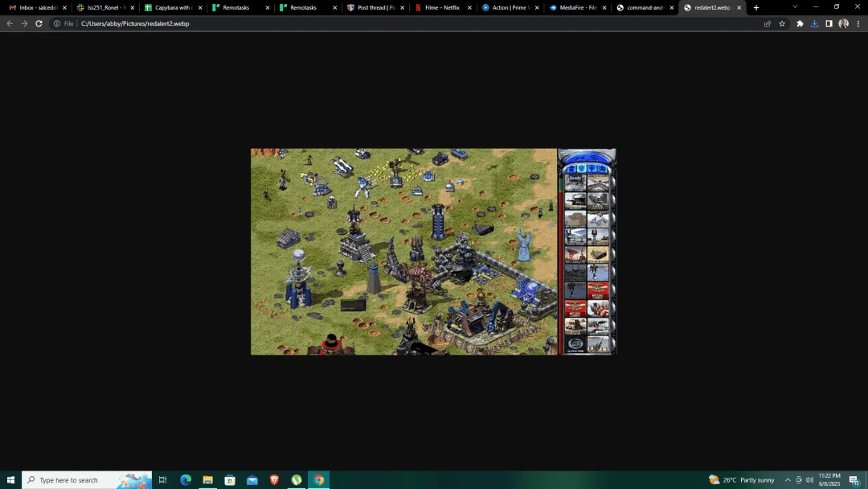Share this page from the address bar
This screenshot has width=868, height=489.
pyautogui.click(x=768, y=24)
